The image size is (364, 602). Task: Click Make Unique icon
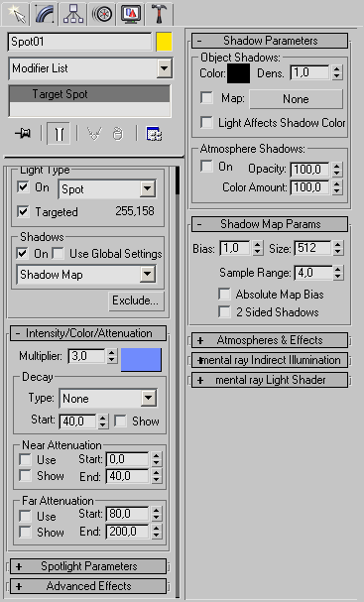[94, 134]
